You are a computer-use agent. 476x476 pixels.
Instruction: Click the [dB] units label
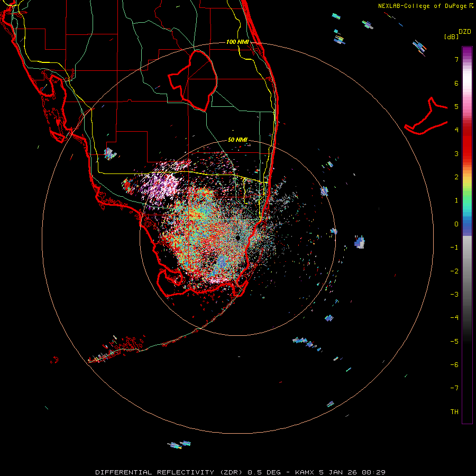click(452, 36)
